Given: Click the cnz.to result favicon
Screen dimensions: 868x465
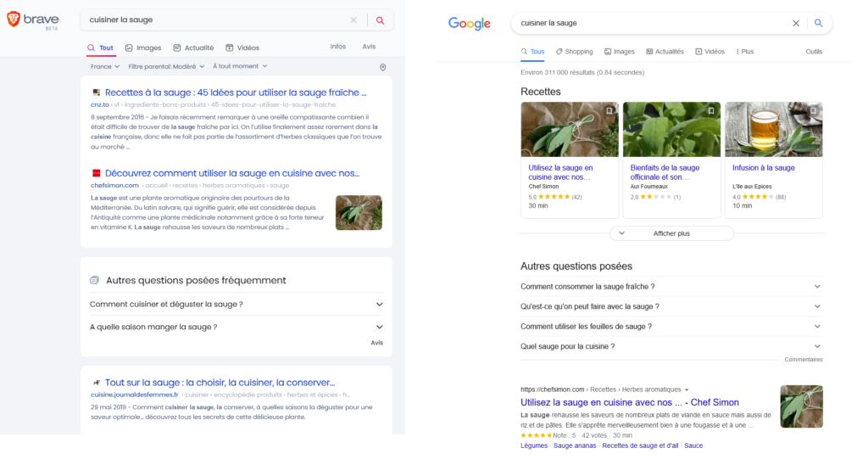Looking at the screenshot, I should pos(97,92).
